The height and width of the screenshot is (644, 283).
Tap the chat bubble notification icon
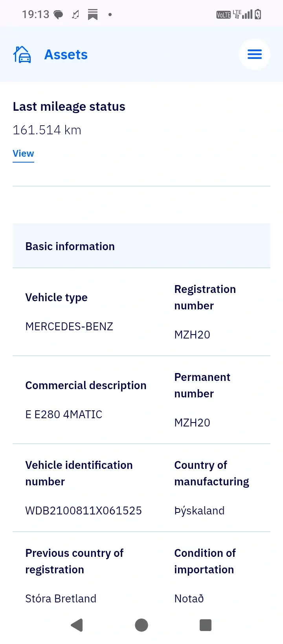pyautogui.click(x=59, y=15)
